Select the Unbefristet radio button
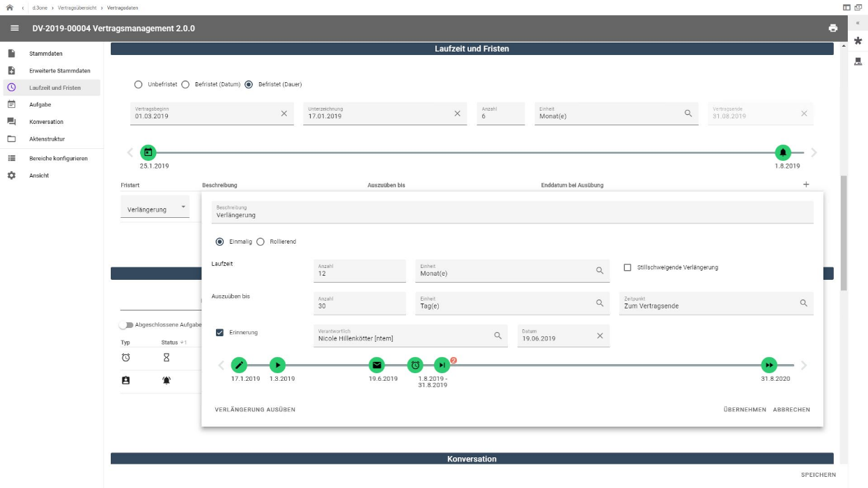868x488 pixels. (x=138, y=84)
